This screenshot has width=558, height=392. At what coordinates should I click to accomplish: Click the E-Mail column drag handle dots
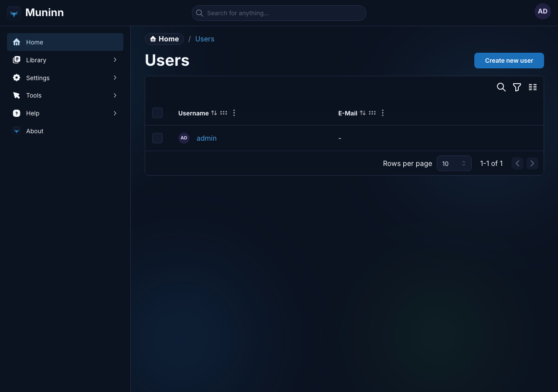click(372, 113)
